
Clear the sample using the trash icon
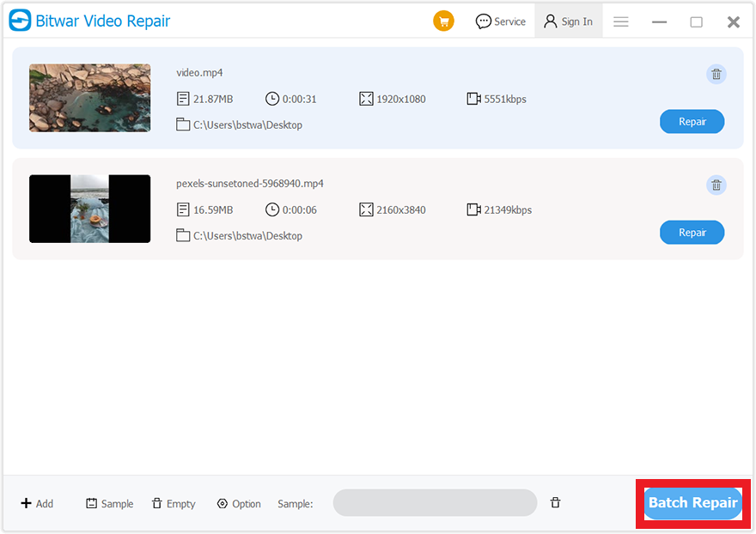point(556,503)
